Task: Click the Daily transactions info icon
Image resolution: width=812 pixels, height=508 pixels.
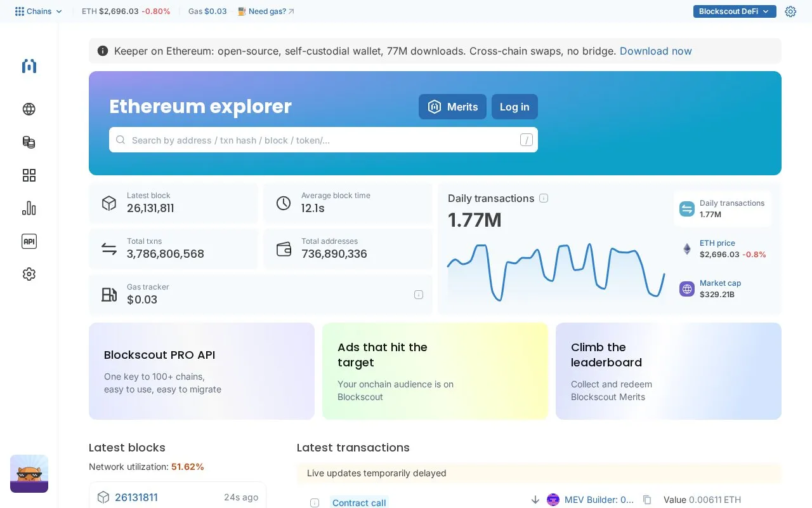Action: (x=544, y=198)
